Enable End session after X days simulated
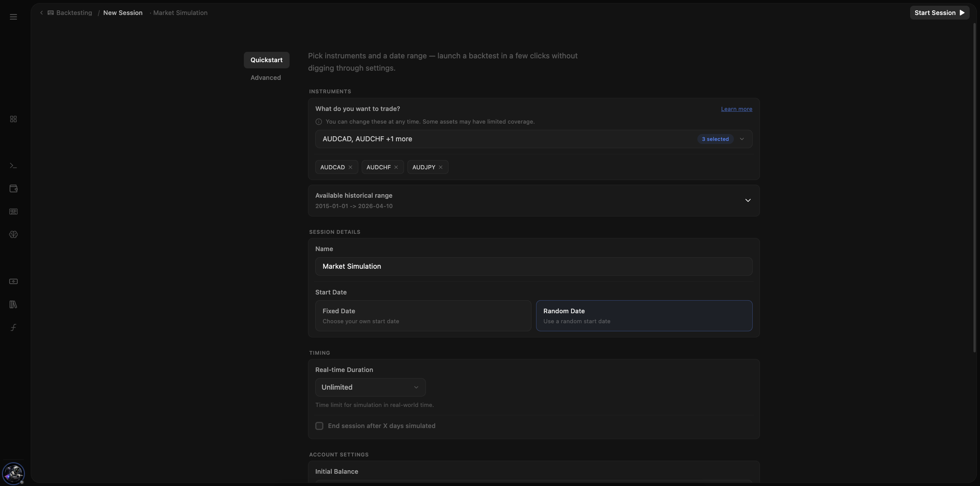The height and width of the screenshot is (486, 980). point(319,426)
